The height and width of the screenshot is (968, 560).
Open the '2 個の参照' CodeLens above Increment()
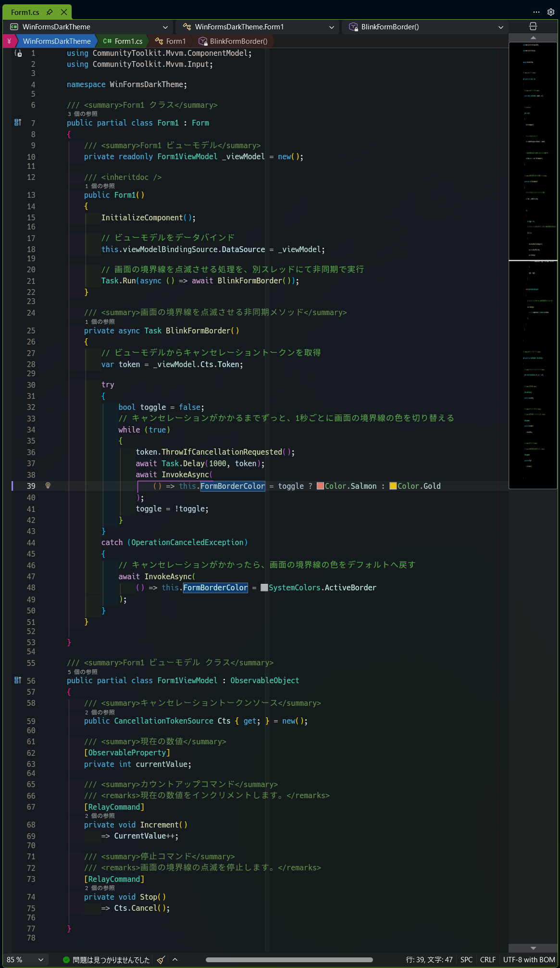[x=100, y=816]
